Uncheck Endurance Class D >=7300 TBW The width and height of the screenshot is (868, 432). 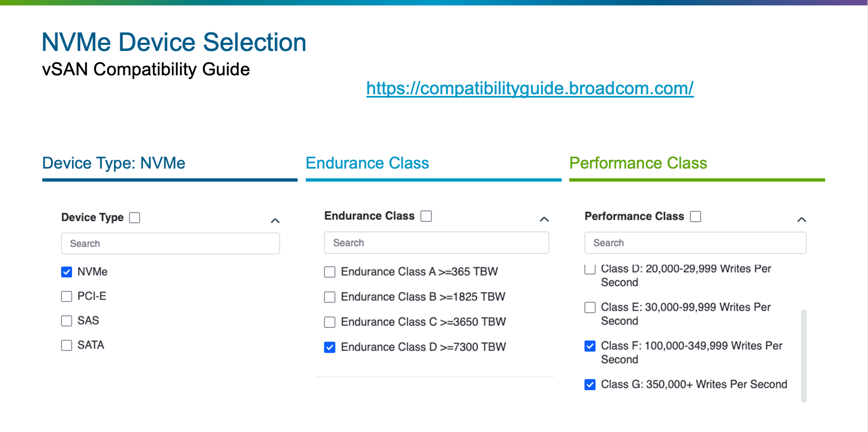[330, 347]
